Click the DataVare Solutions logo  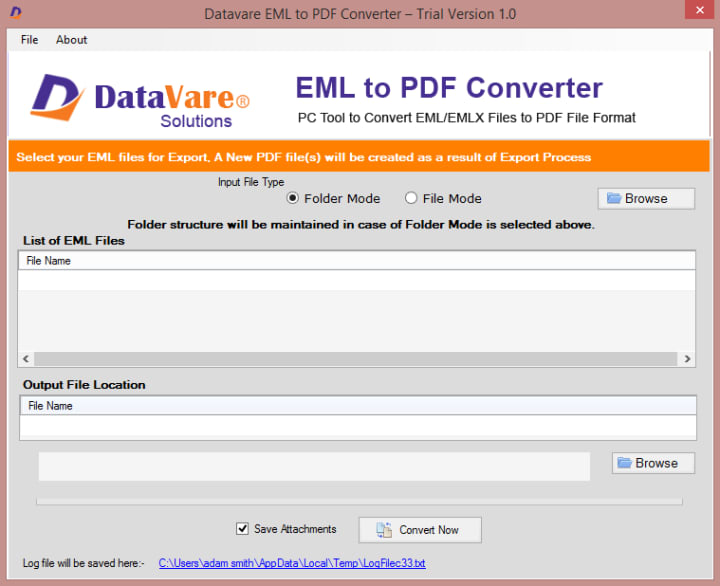[140, 101]
